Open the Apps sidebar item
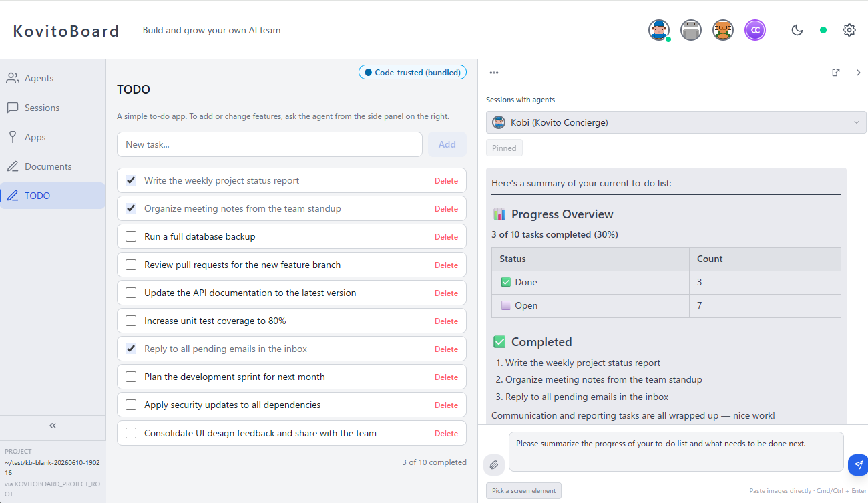The height and width of the screenshot is (503, 868). (53, 137)
